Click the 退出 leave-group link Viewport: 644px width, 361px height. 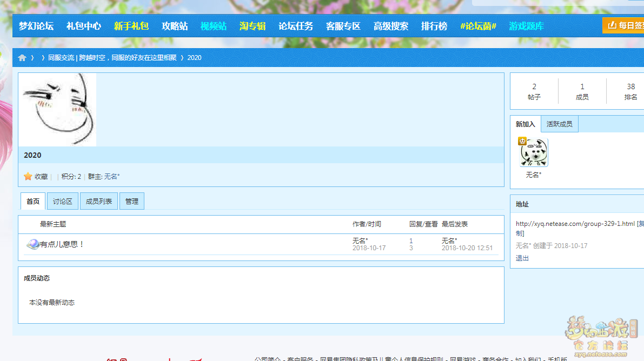pos(522,258)
